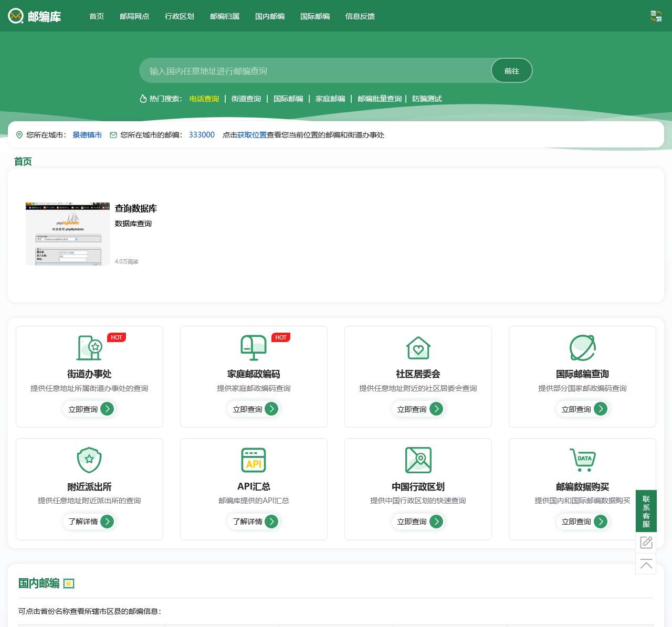This screenshot has height=627, width=672.
Task: Select 行政区划 in the navigation bar
Action: (x=180, y=16)
